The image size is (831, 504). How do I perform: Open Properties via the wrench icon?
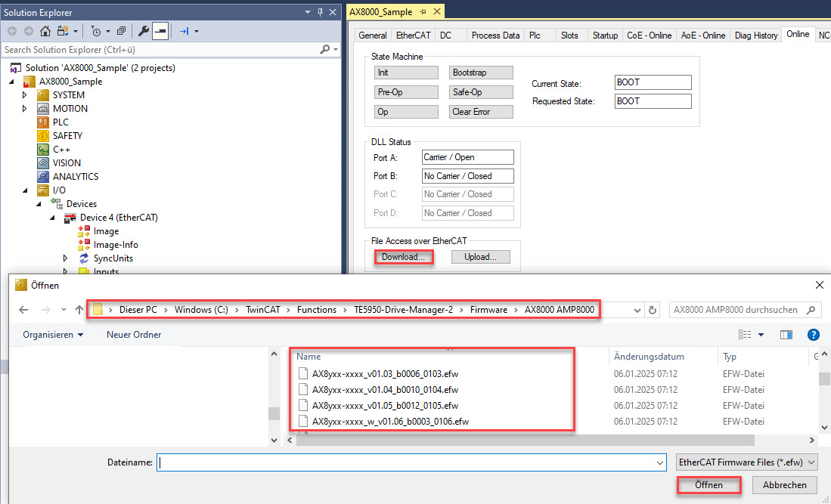click(143, 31)
